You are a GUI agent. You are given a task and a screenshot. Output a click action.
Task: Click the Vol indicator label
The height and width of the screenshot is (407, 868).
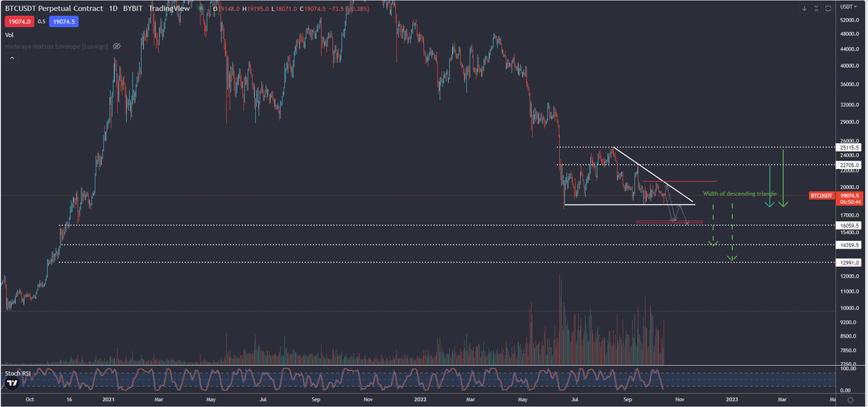[x=9, y=34]
